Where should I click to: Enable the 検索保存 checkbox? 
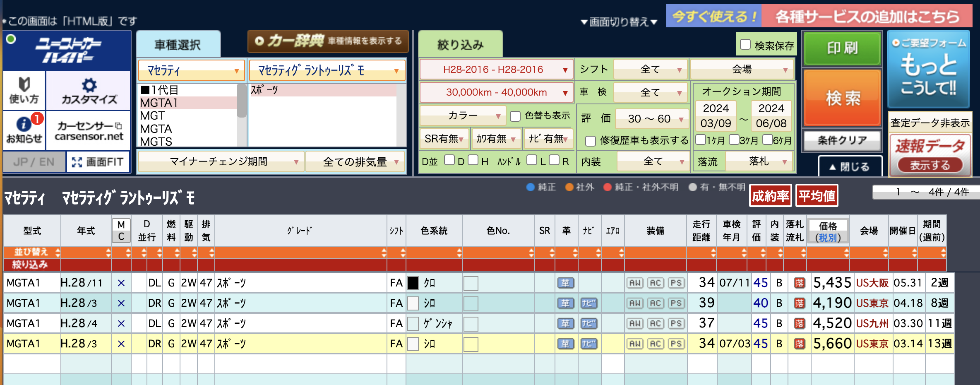[745, 45]
